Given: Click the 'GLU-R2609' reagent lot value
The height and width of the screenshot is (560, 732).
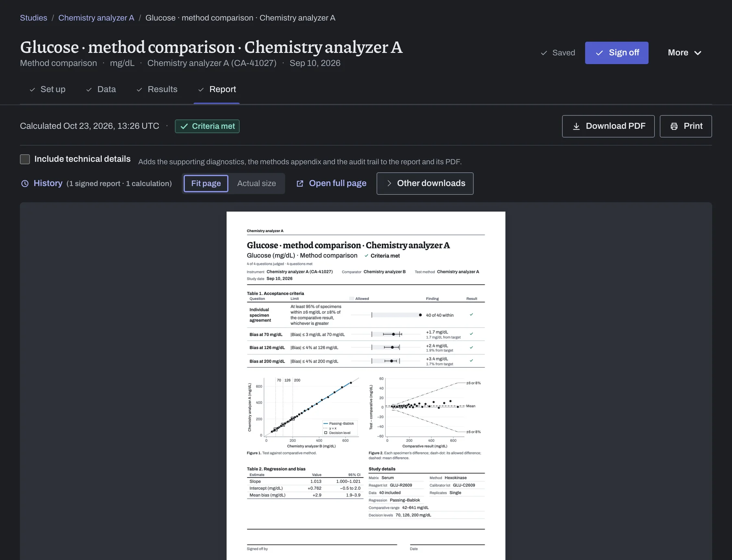Looking at the screenshot, I should pyautogui.click(x=401, y=485).
